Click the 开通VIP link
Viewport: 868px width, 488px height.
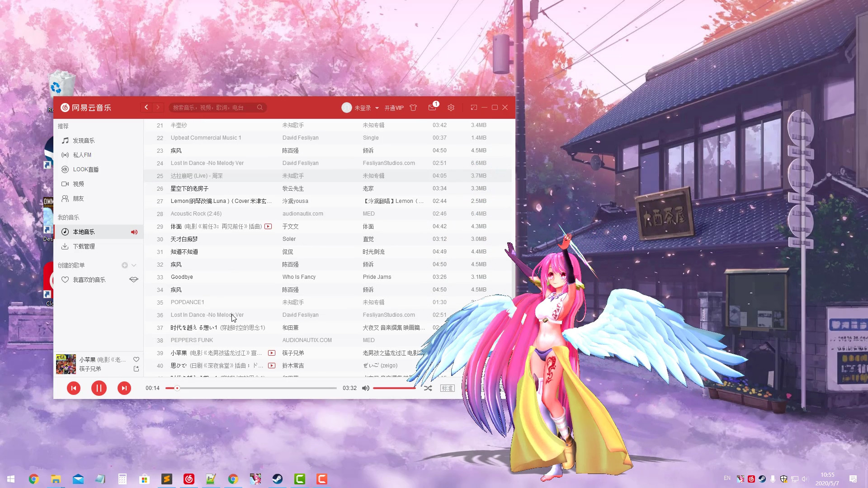394,108
